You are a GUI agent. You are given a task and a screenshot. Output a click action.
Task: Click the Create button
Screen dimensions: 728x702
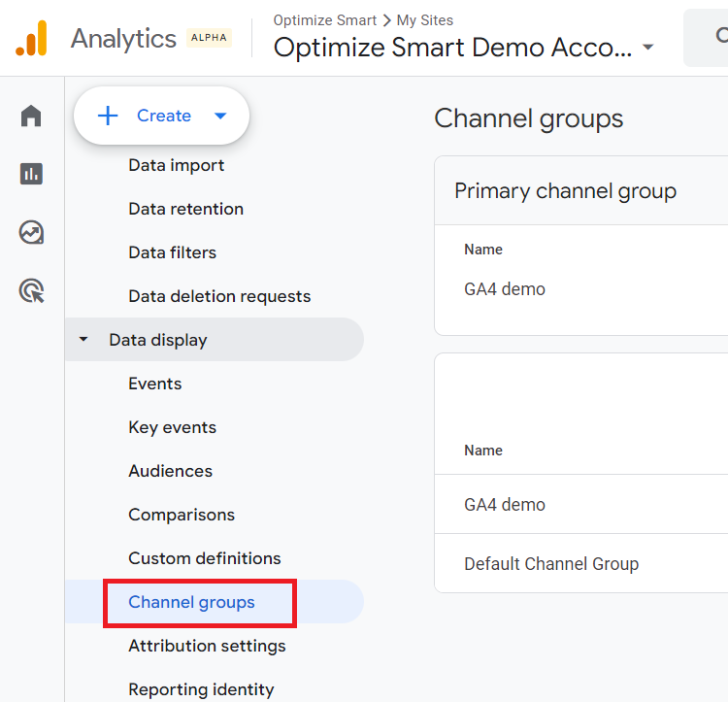[161, 116]
